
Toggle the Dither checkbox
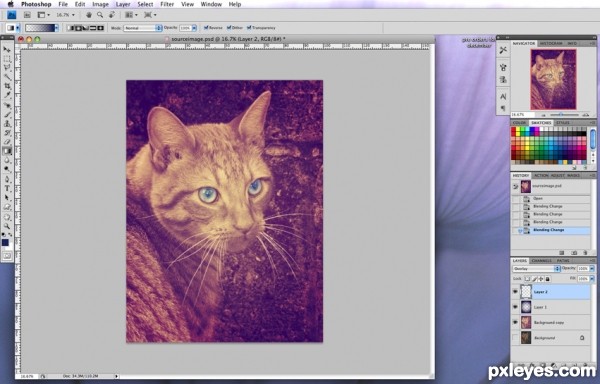coord(229,28)
